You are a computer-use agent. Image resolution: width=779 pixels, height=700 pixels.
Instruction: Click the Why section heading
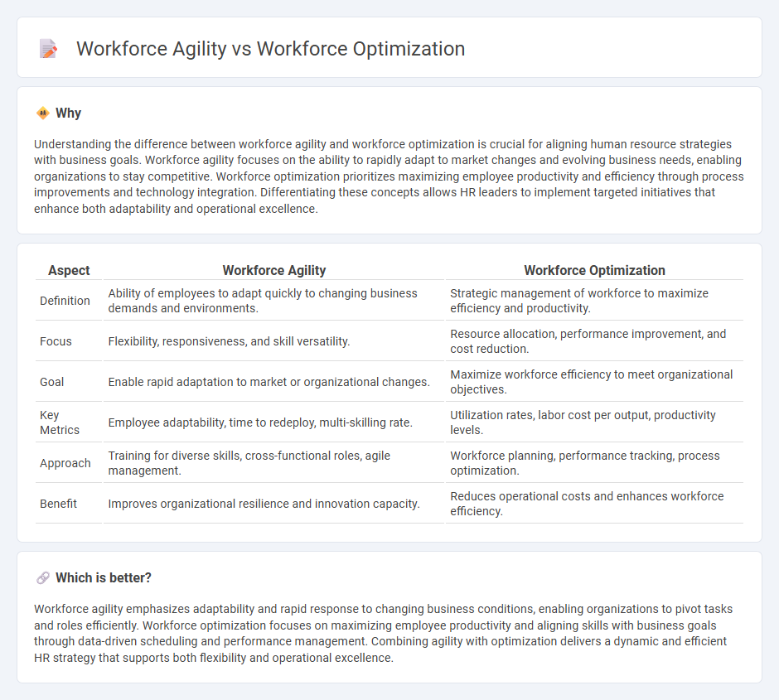coord(68,113)
